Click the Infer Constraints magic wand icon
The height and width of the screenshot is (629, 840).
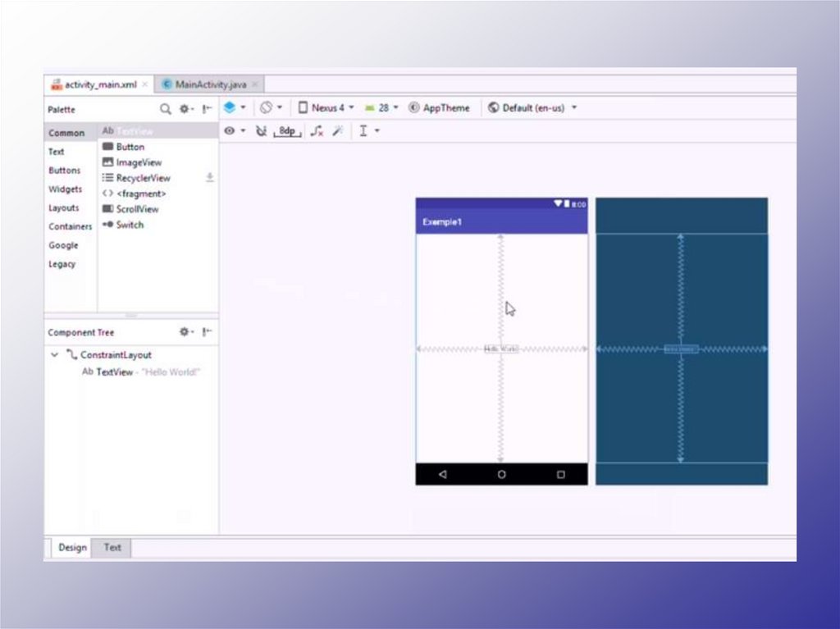pyautogui.click(x=337, y=131)
